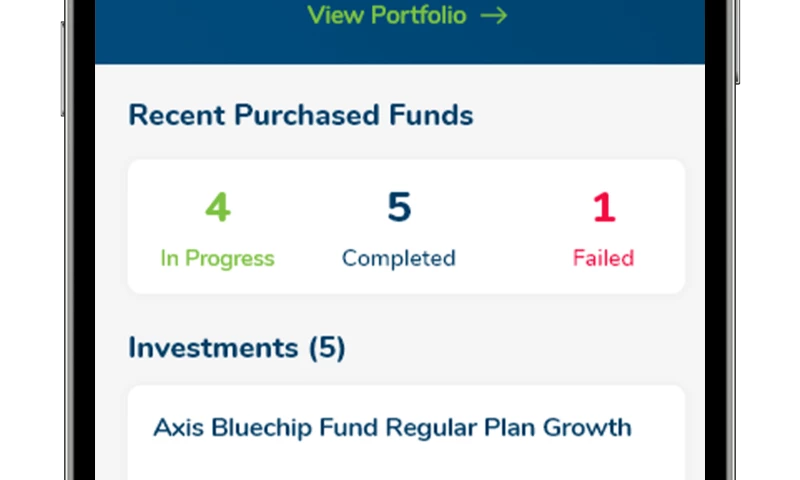This screenshot has width=800, height=480.
Task: Click the word Growth in the fund name
Action: pyautogui.click(x=587, y=427)
